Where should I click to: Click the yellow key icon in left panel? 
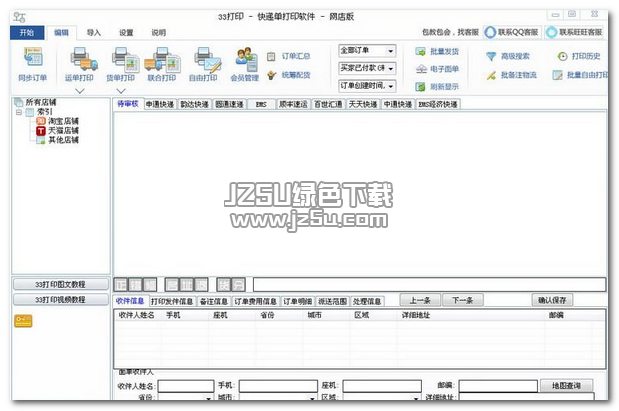coord(23,321)
